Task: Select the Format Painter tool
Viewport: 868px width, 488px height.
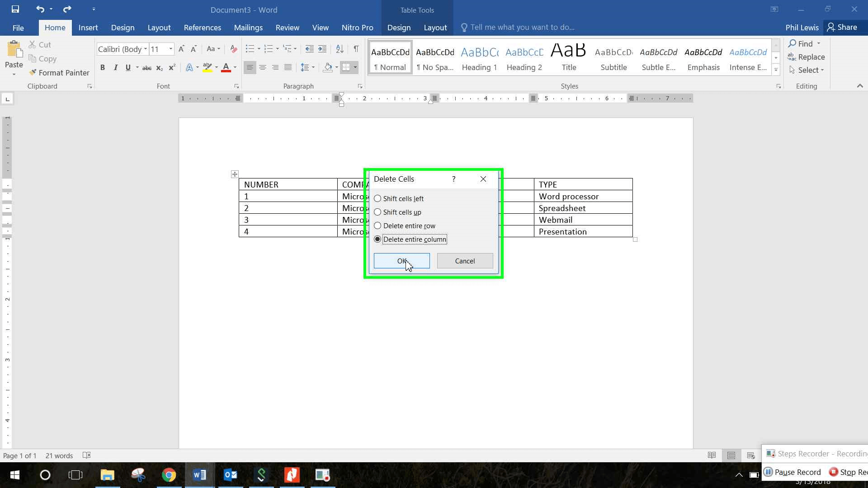Action: [x=59, y=72]
